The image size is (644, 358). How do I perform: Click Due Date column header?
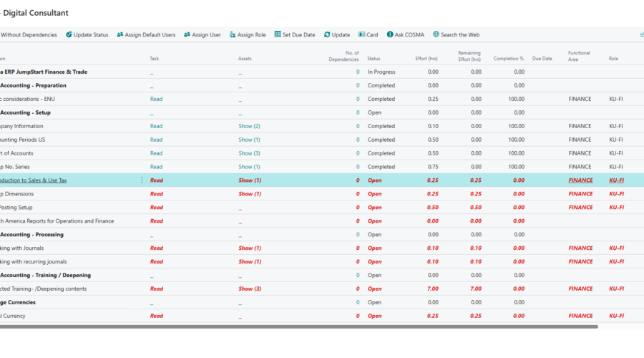542,59
